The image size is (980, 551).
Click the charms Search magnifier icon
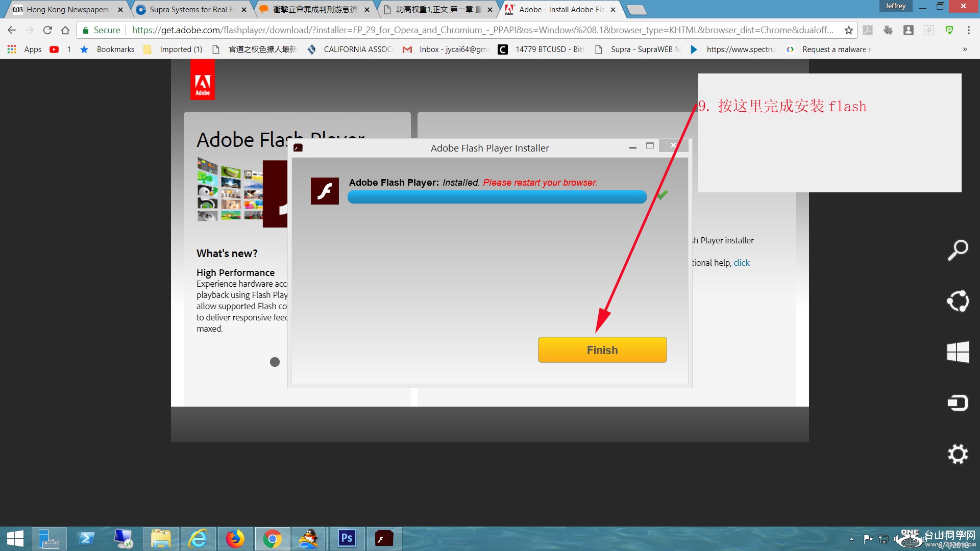[958, 250]
